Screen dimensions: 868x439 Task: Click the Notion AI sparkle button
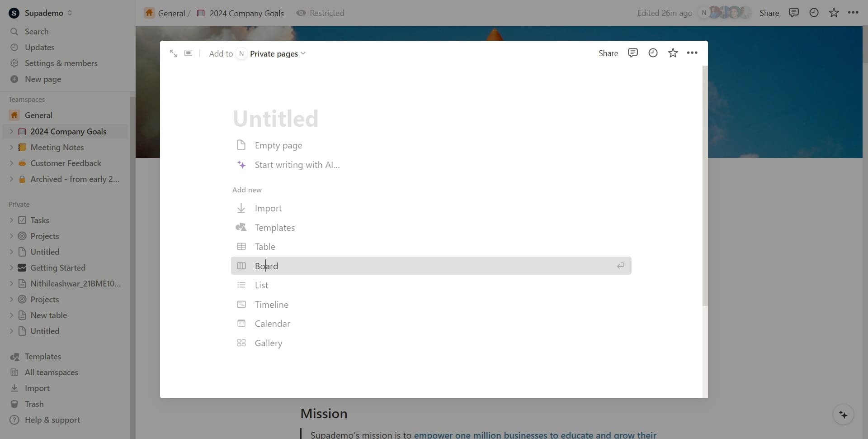point(843,415)
